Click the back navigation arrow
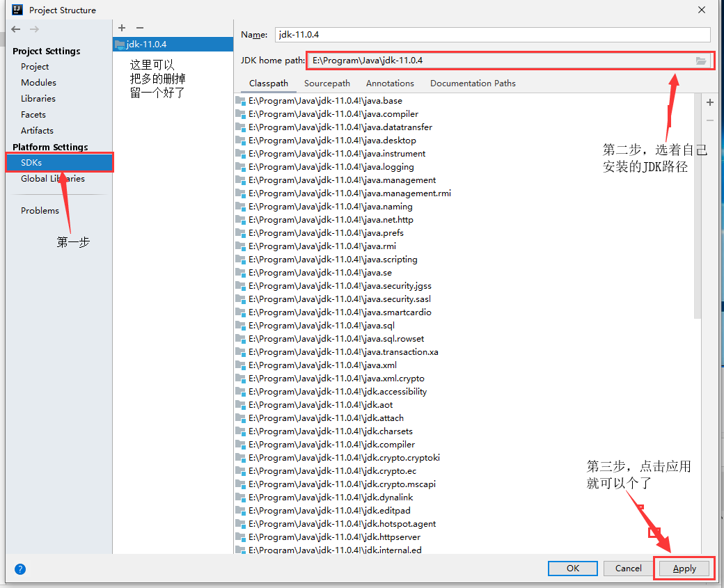This screenshot has width=724, height=588. (15, 29)
